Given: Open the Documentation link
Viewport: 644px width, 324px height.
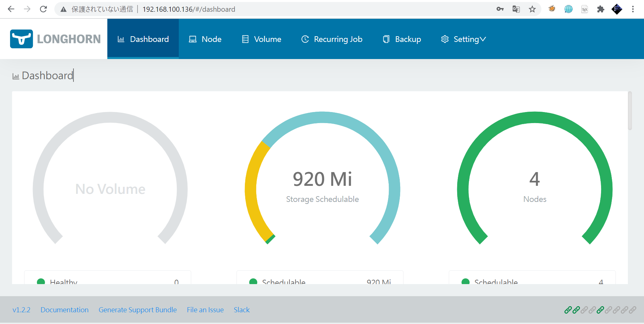Looking at the screenshot, I should pyautogui.click(x=64, y=310).
